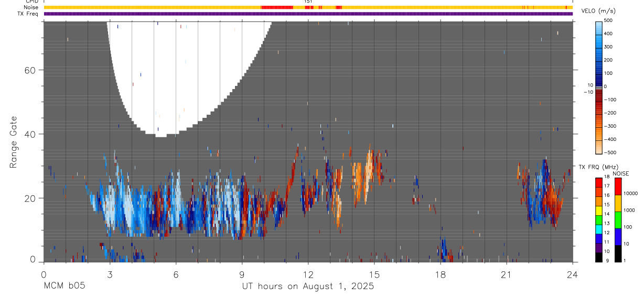
Task: Click the 21 hour tick on time axis
Action: click(506, 274)
